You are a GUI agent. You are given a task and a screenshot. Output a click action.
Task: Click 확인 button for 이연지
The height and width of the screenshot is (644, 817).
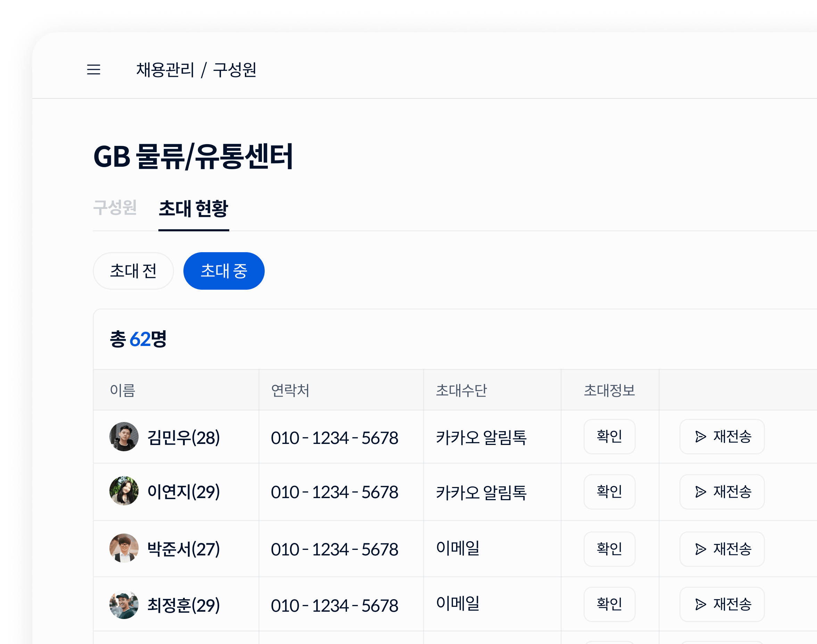pos(610,492)
